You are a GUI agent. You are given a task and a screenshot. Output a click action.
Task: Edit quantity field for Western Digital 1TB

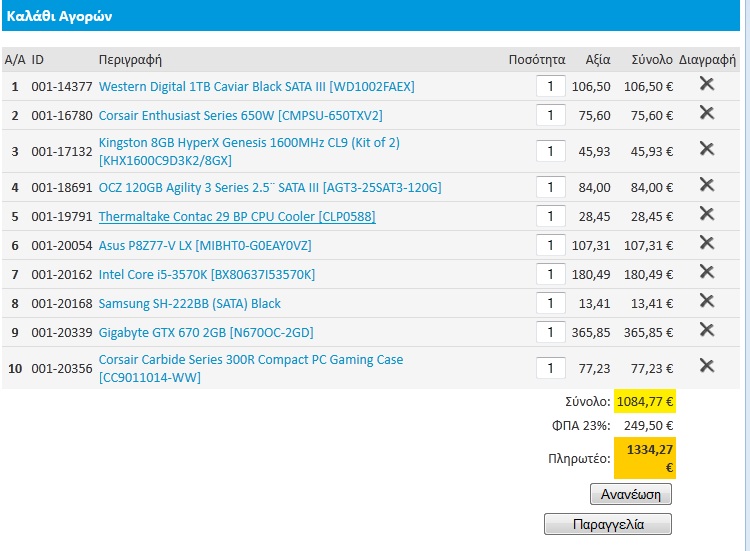tap(551, 86)
